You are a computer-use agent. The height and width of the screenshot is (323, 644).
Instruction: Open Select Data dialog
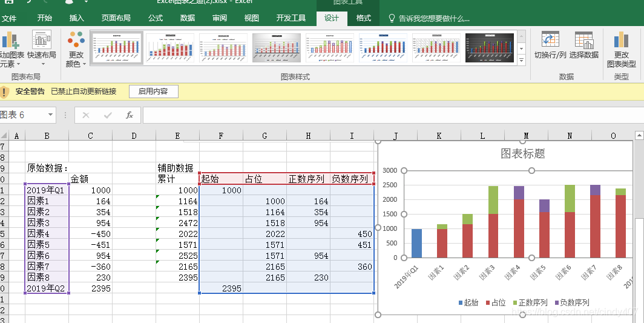(x=583, y=45)
